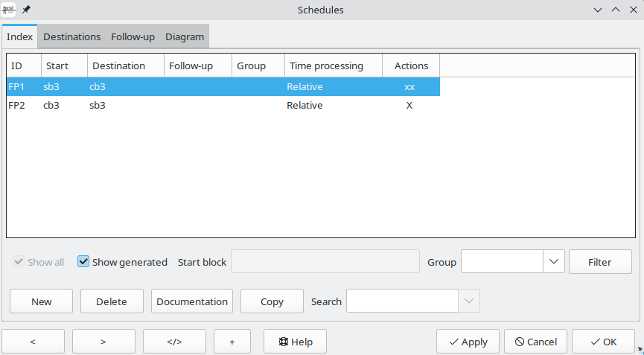
Task: Click the Rocrail app icon in title bar
Action: point(9,10)
